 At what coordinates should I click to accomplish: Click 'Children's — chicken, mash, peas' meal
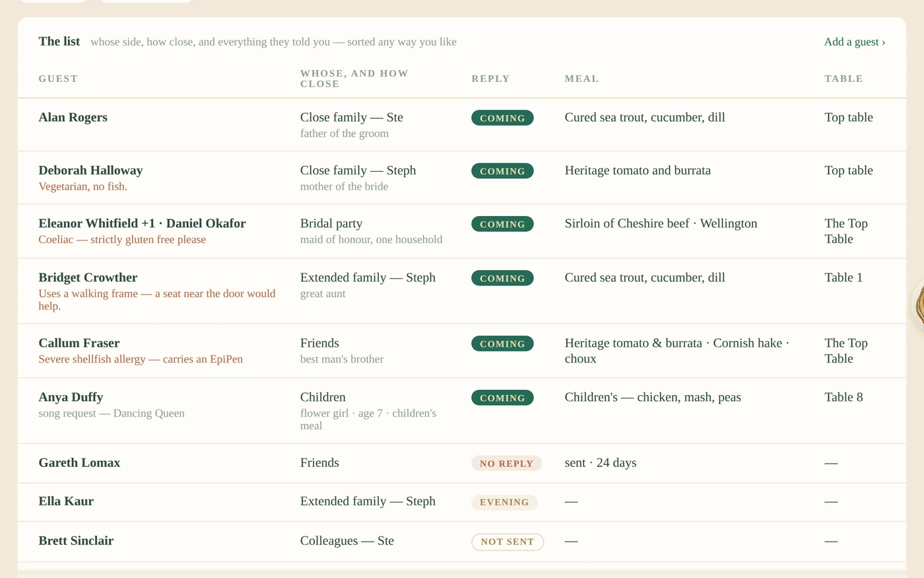(653, 397)
